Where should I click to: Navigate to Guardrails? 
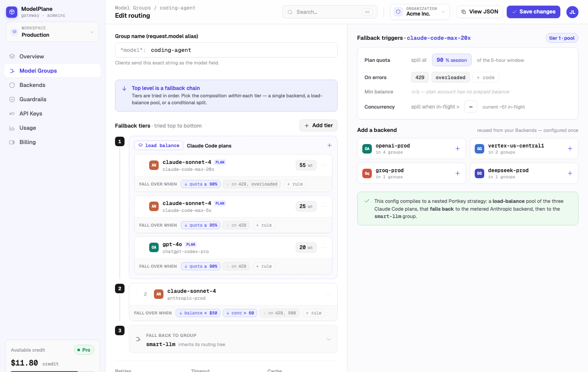click(x=52, y=99)
